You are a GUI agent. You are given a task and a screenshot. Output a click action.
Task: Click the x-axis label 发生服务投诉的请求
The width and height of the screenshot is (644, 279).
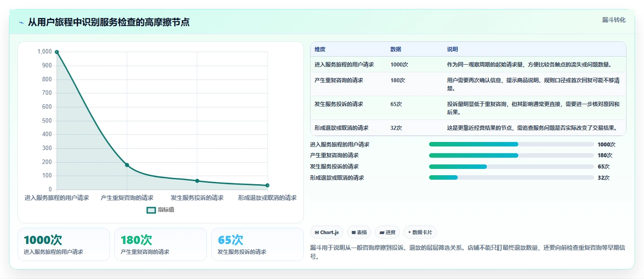point(197,198)
